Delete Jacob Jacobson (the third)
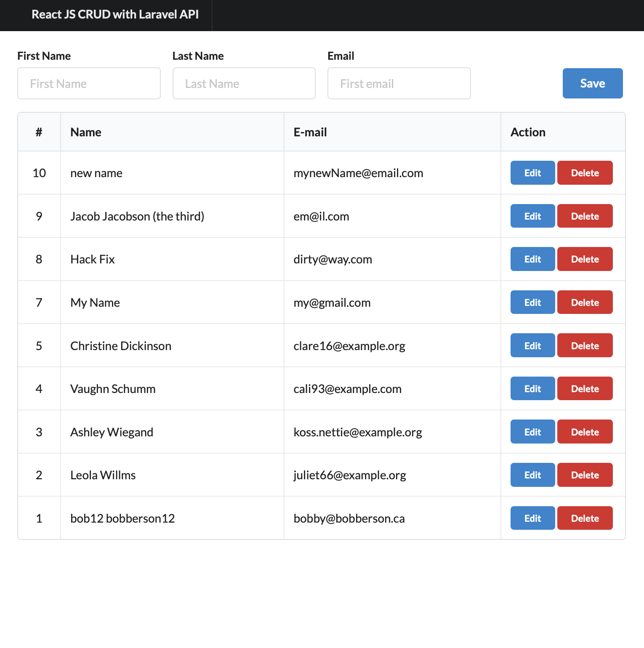 (x=585, y=216)
